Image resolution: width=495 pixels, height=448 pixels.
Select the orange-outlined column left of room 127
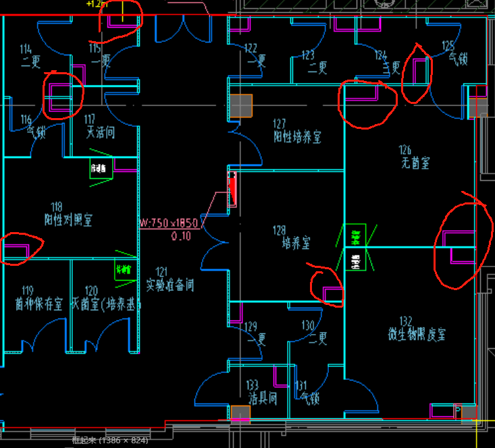[241, 106]
